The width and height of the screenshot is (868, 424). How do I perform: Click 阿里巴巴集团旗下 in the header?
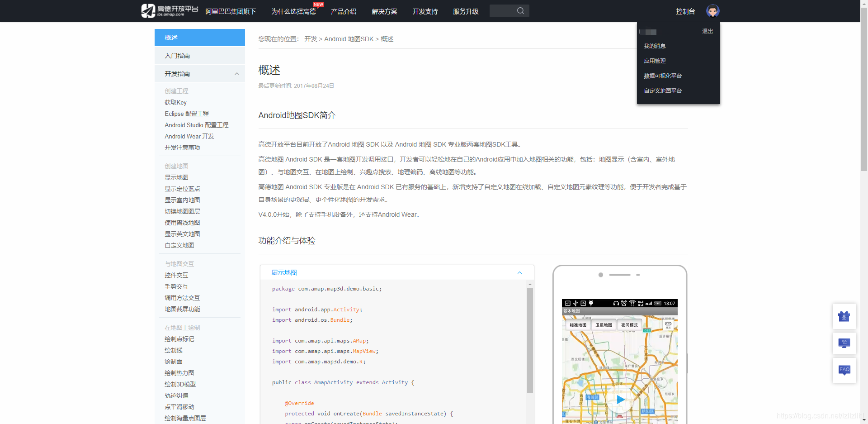pos(231,11)
